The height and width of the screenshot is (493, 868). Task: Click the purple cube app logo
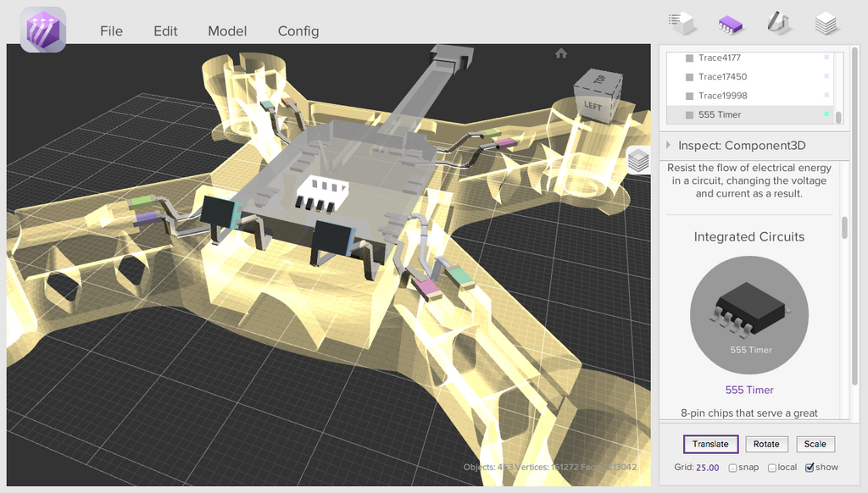pyautogui.click(x=42, y=30)
